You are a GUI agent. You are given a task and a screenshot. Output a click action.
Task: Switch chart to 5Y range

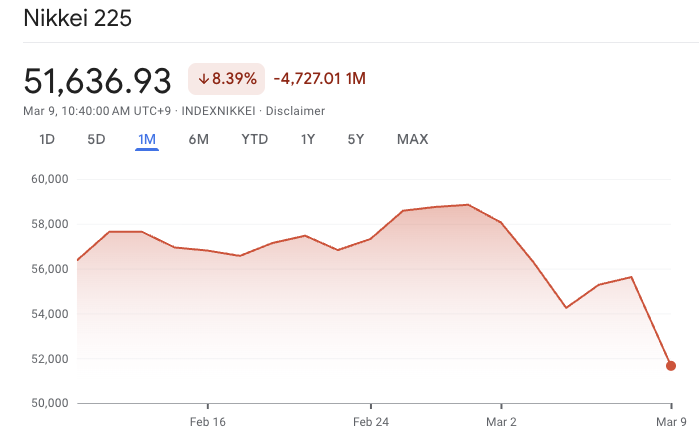click(x=356, y=139)
